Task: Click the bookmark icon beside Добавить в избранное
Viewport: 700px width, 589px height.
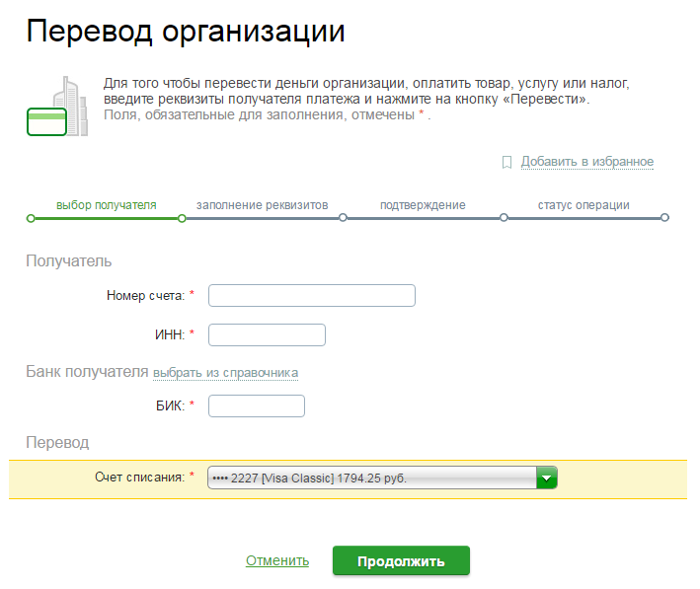Action: click(x=506, y=162)
